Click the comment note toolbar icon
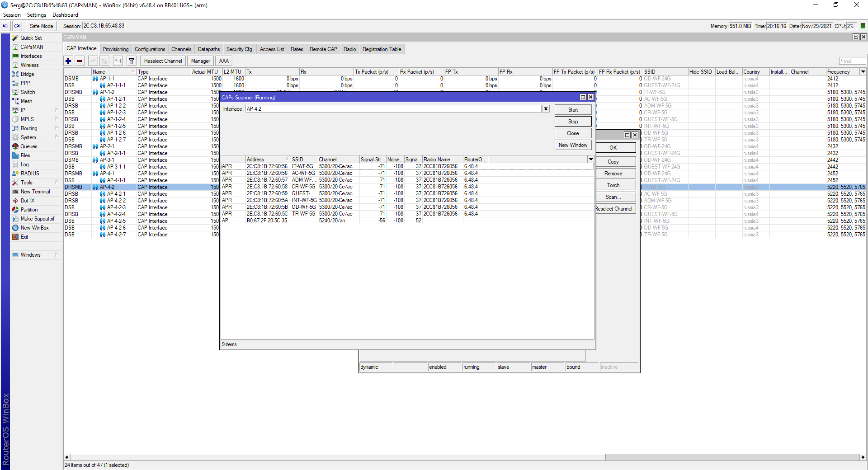This screenshot has height=470, width=868. pos(118,61)
